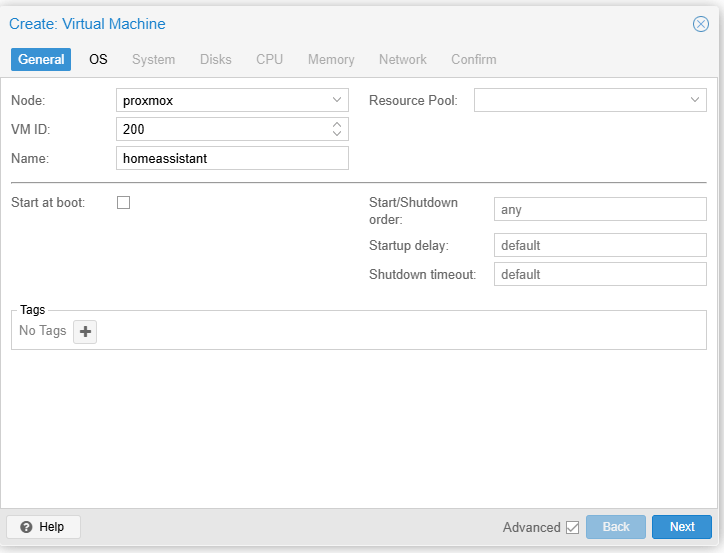Open the System tab
The width and height of the screenshot is (724, 553).
[x=154, y=60]
